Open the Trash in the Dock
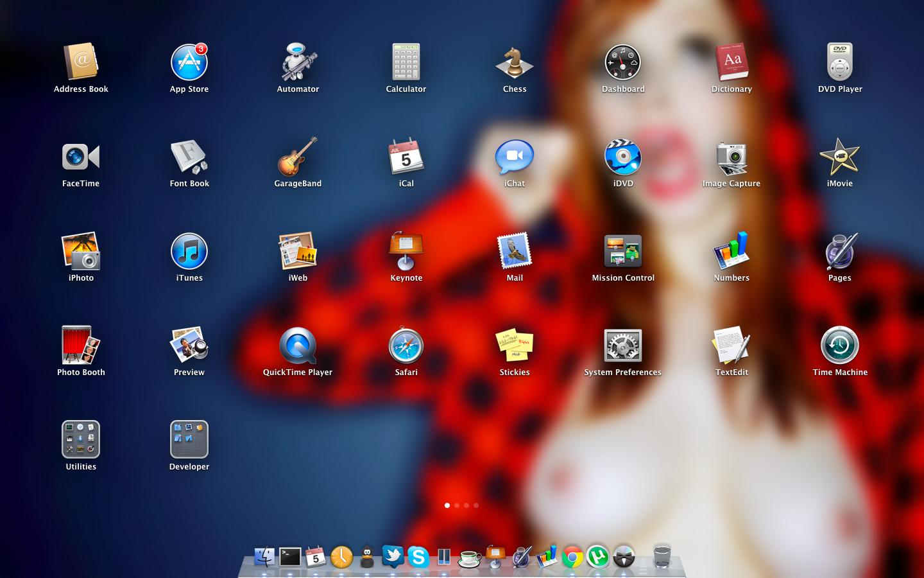 [x=662, y=556]
